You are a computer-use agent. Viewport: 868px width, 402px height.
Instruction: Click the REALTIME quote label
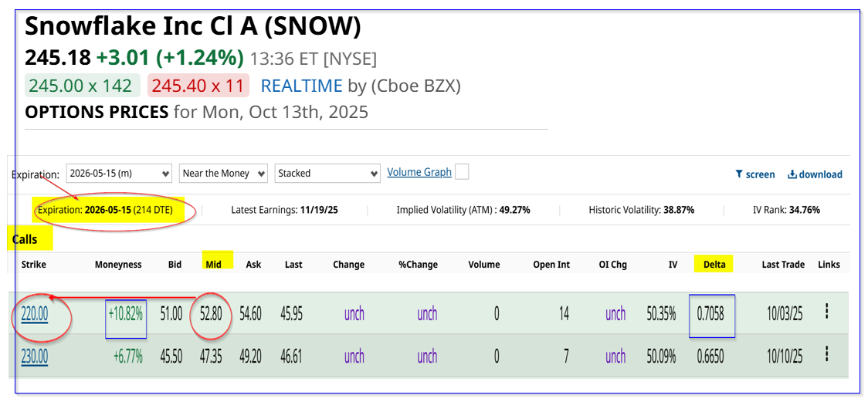[302, 86]
